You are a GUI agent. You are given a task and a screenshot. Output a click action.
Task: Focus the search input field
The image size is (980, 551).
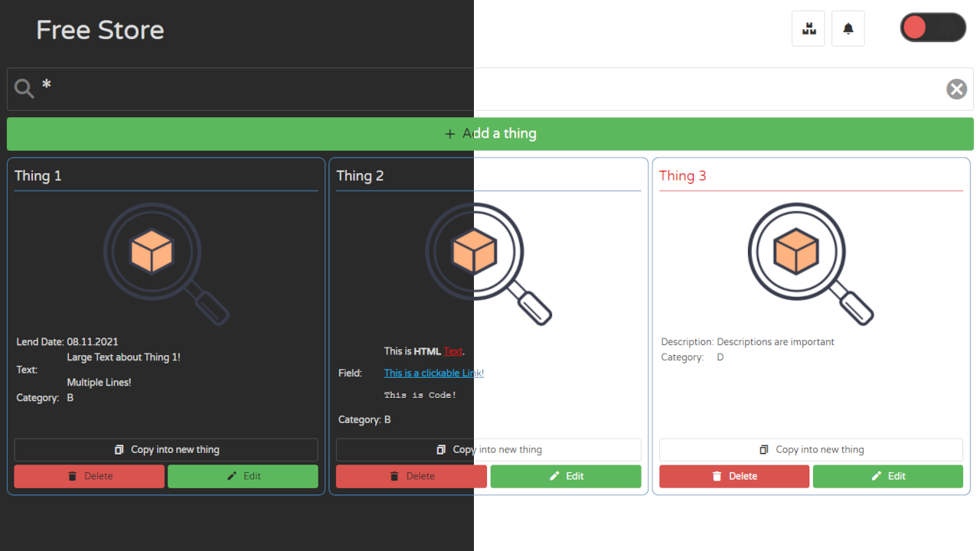(x=490, y=89)
